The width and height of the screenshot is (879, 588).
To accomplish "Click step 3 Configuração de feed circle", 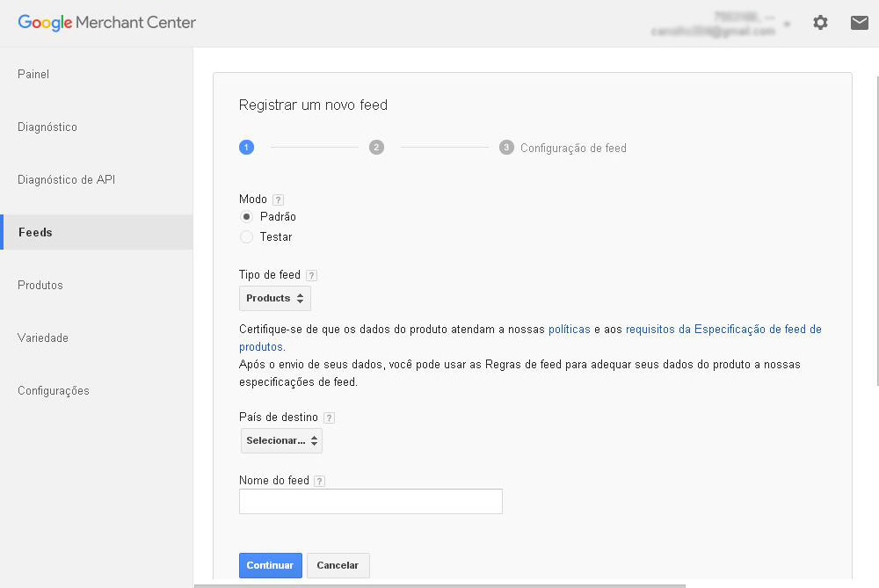I will point(506,148).
